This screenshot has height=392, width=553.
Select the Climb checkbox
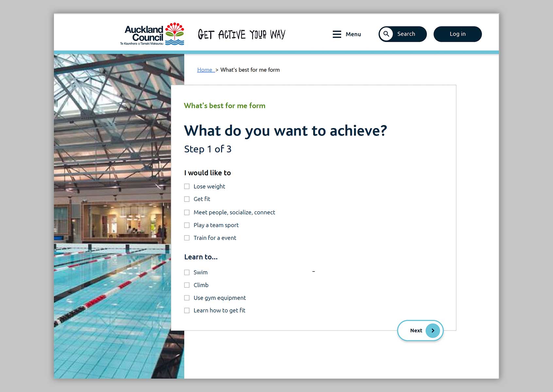(187, 285)
